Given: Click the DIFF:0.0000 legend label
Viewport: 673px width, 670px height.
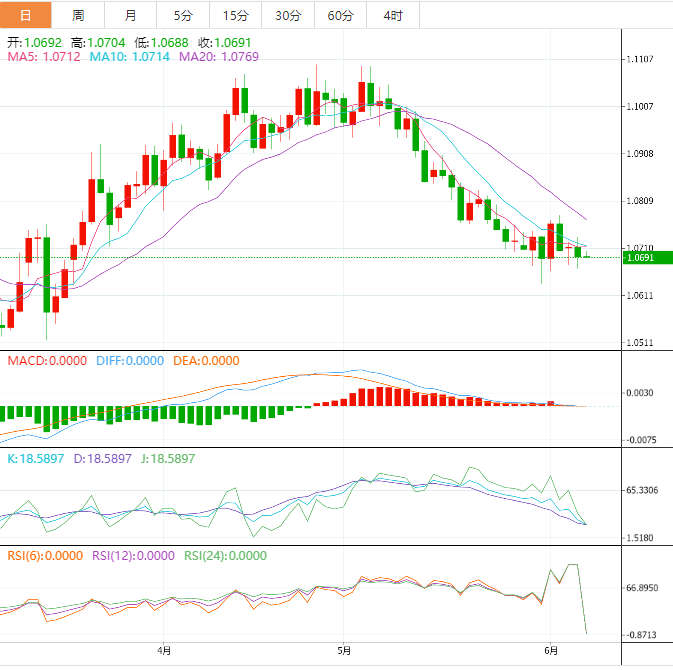Looking at the screenshot, I should tap(130, 361).
